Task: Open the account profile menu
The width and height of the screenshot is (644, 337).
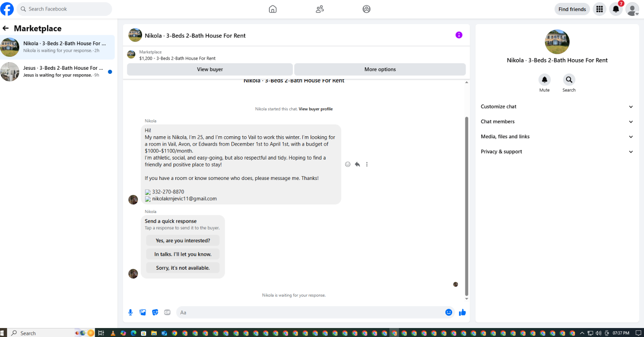Action: coord(632,9)
